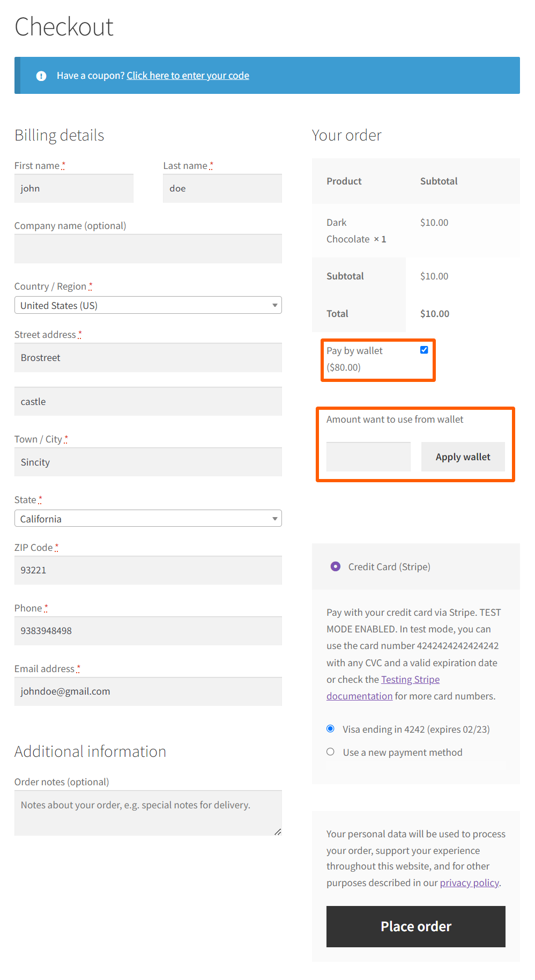This screenshot has height=980, width=535.
Task: Choose saved Visa ending in 4242
Action: point(331,728)
